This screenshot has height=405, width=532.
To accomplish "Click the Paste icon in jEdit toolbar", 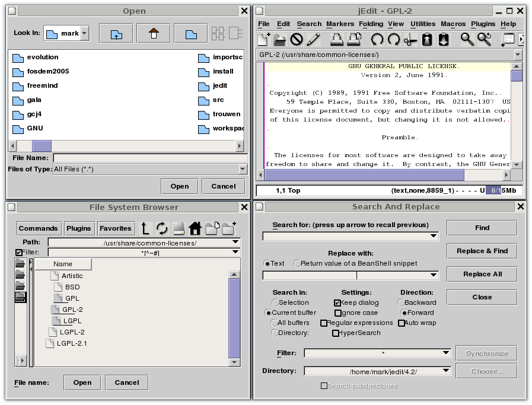I will click(x=444, y=39).
